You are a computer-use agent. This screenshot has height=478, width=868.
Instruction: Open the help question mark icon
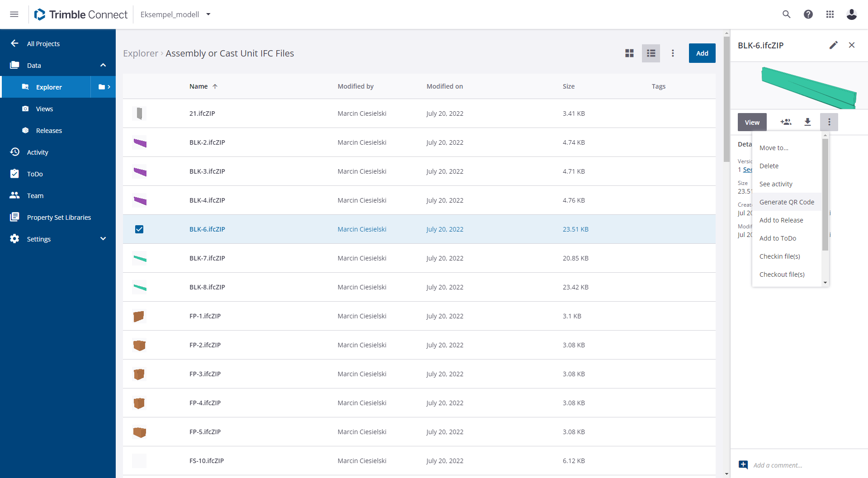[808, 14]
